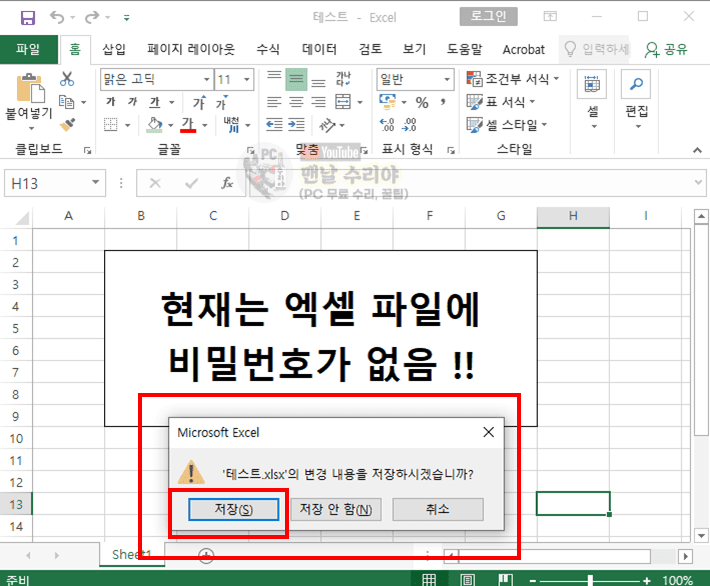Click the decrease indent icon
This screenshot has width=710, height=586.
coord(274,125)
